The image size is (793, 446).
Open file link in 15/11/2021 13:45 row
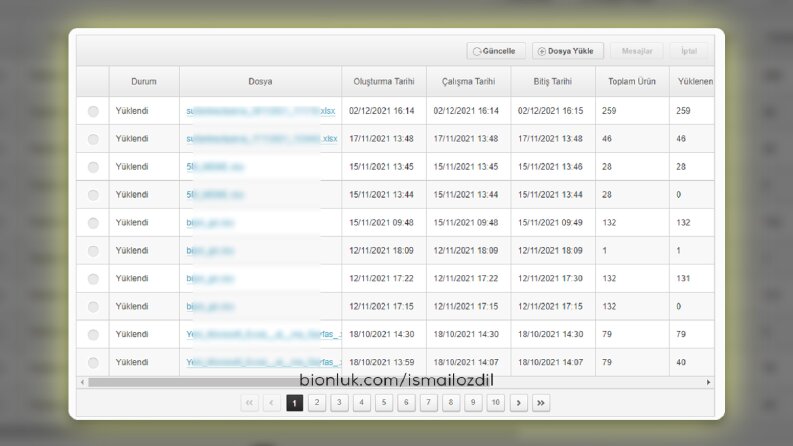point(215,166)
